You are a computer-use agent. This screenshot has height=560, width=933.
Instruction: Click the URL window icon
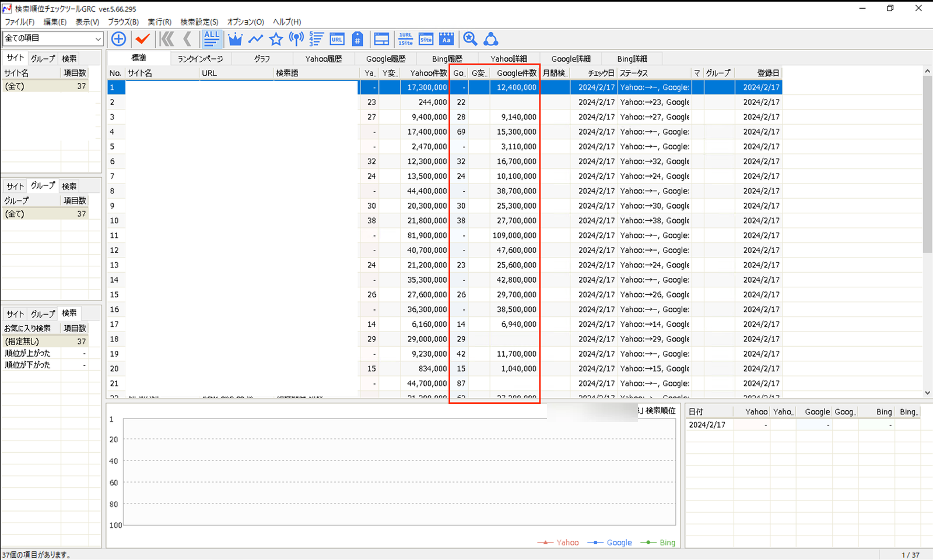click(x=337, y=39)
